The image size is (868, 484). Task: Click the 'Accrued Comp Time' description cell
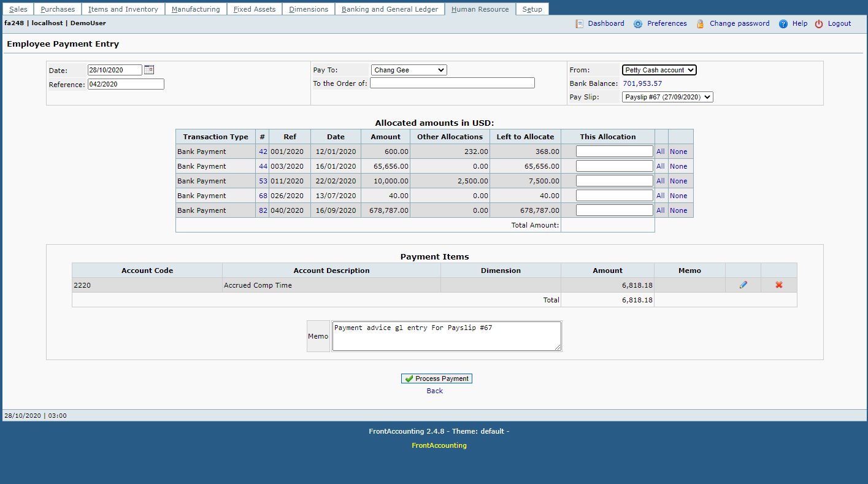(x=331, y=285)
